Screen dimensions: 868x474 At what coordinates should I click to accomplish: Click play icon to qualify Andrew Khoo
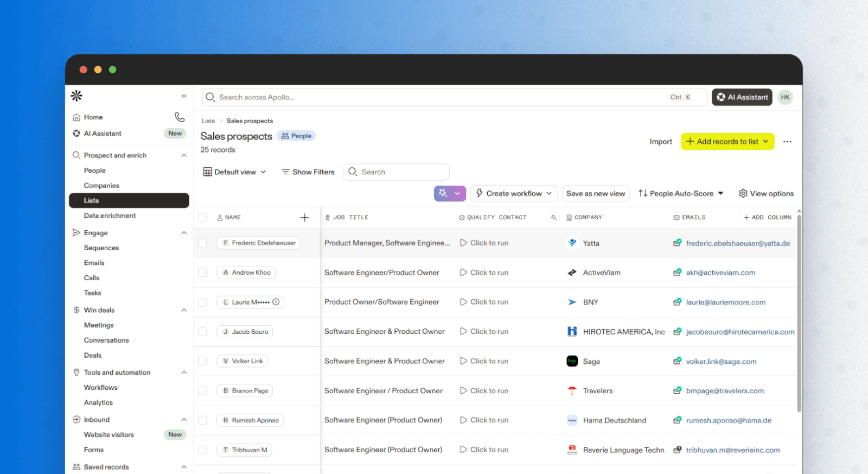[463, 273]
